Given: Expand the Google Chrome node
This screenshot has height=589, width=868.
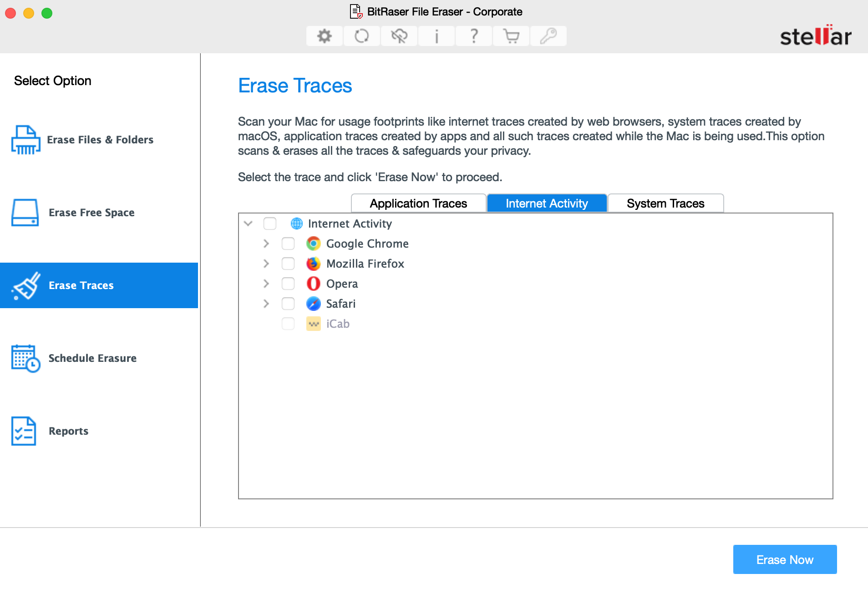Looking at the screenshot, I should click(x=266, y=244).
